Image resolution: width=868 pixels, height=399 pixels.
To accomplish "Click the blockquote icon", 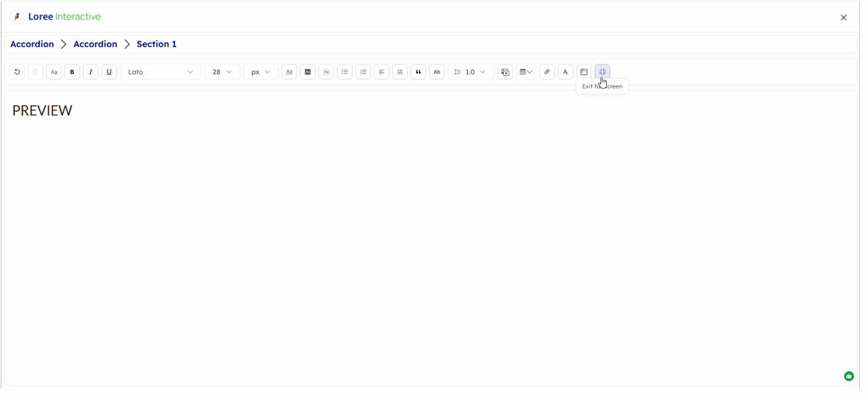I will coord(418,72).
